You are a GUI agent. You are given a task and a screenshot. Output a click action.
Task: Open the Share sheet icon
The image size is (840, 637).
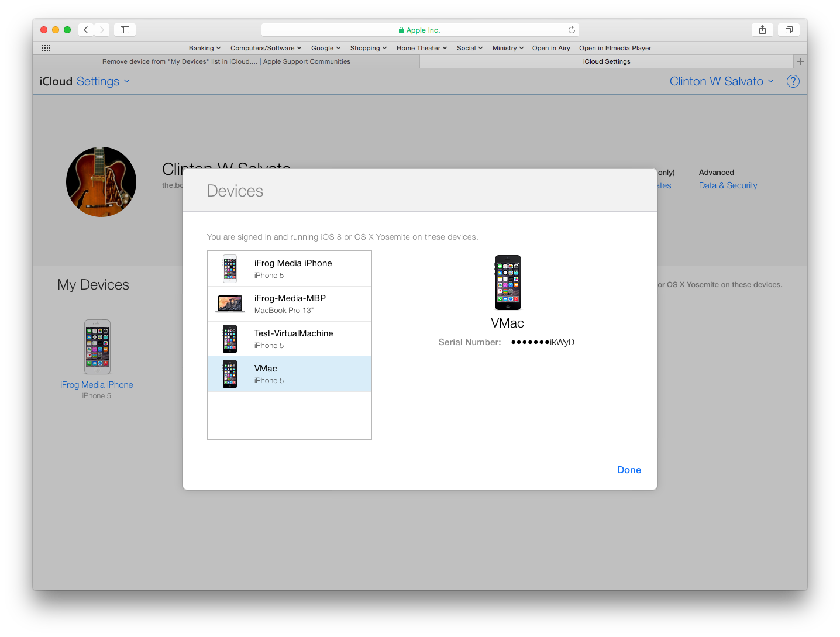point(762,30)
